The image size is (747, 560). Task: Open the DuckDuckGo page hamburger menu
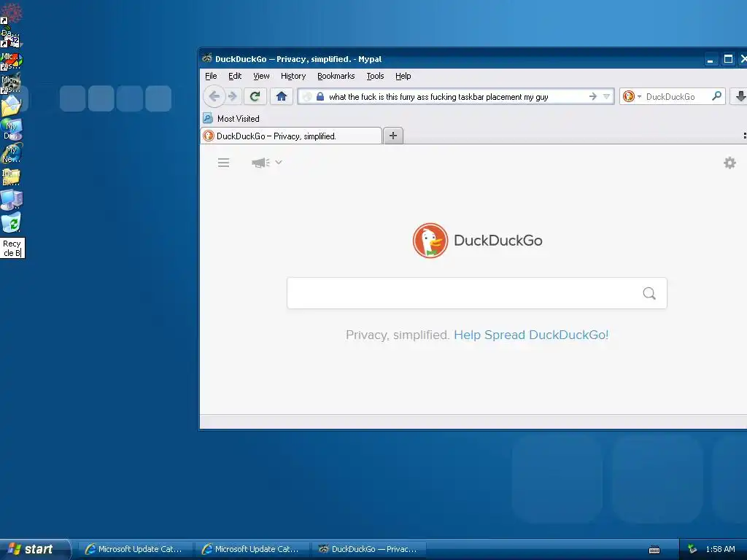[223, 163]
